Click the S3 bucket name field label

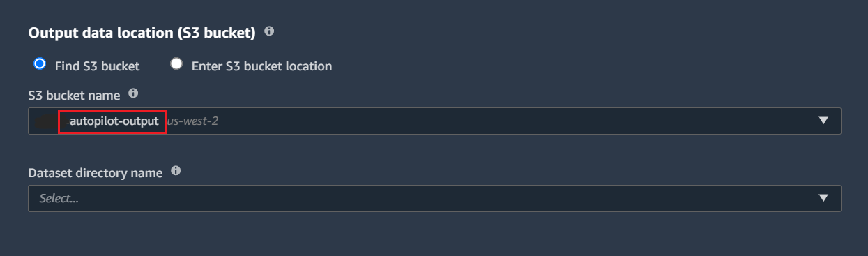coord(74,95)
